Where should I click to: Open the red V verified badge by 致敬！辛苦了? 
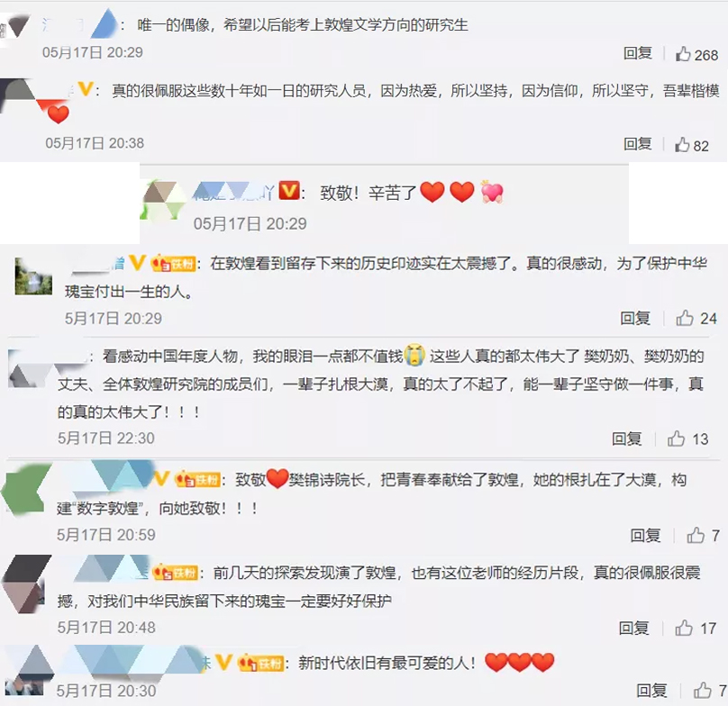point(289,191)
